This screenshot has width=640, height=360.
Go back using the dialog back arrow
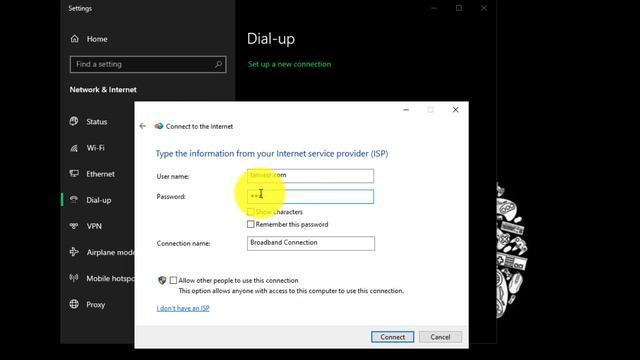[x=142, y=126]
